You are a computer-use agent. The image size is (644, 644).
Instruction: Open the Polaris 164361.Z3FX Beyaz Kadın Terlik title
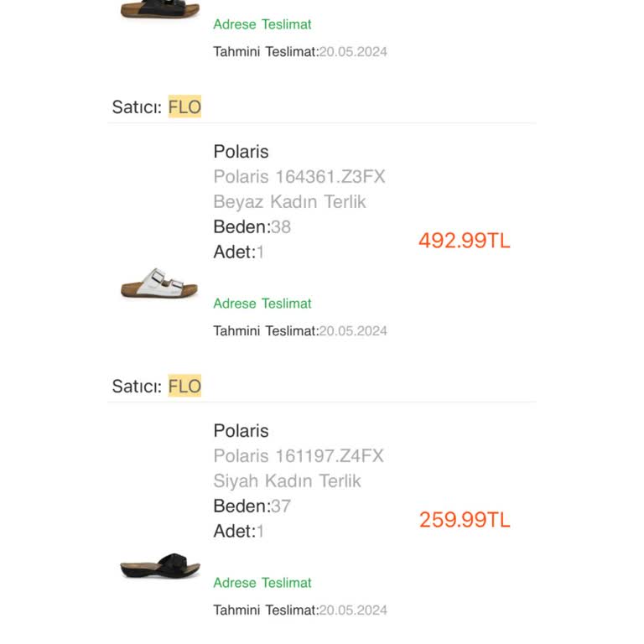point(299,189)
